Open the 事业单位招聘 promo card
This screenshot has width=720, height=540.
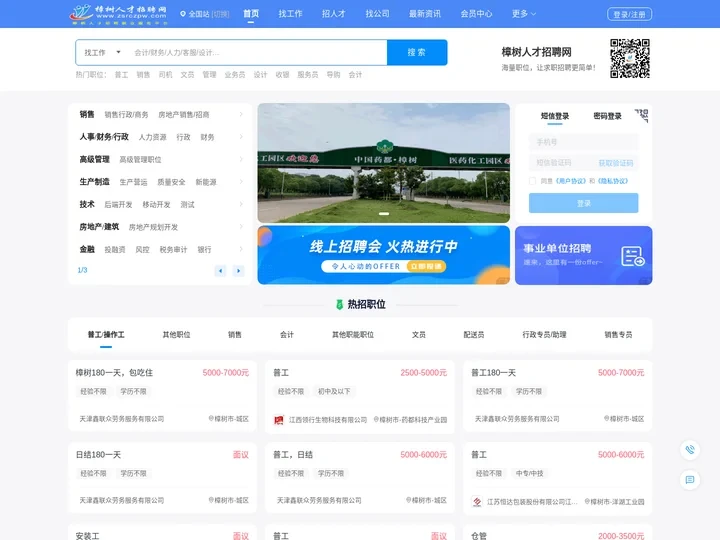point(584,255)
